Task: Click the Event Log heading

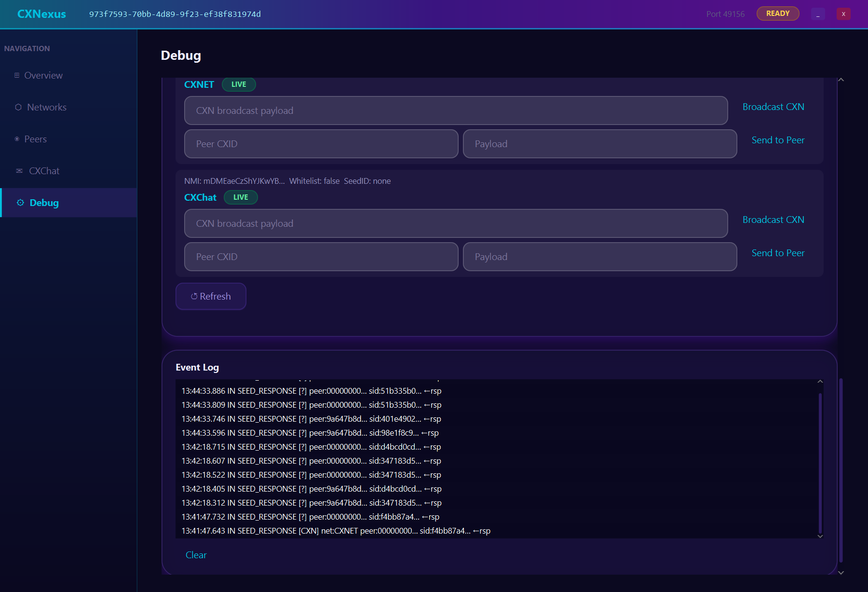Action: pyautogui.click(x=197, y=367)
